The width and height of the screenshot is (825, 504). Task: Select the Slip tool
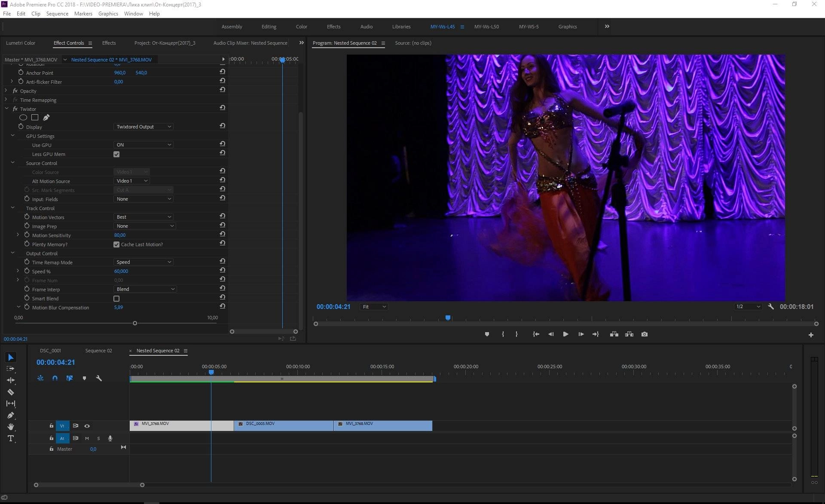(11, 403)
